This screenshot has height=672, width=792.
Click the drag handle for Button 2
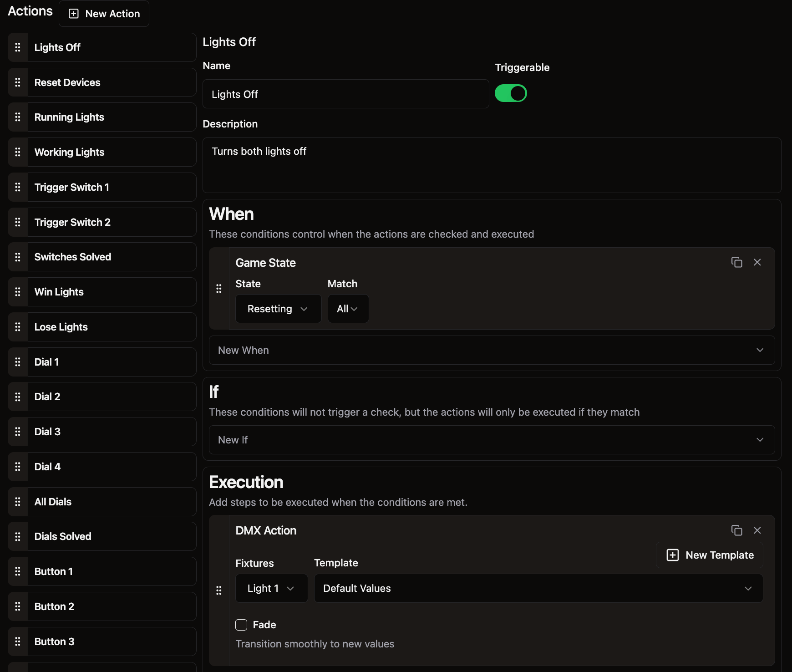18,606
